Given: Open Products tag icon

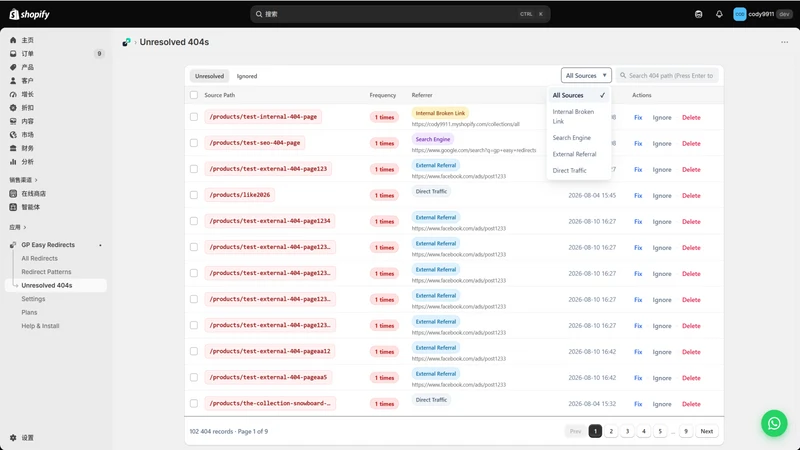Looking at the screenshot, I should (13, 67).
